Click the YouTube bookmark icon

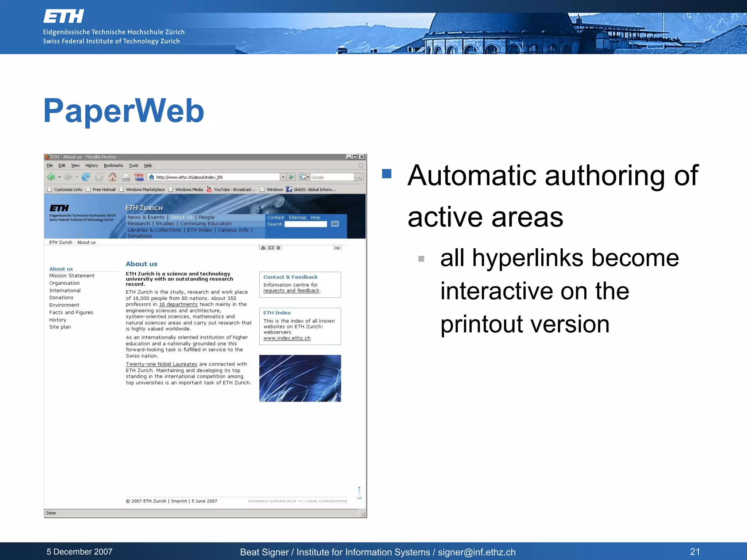pyautogui.click(x=209, y=189)
